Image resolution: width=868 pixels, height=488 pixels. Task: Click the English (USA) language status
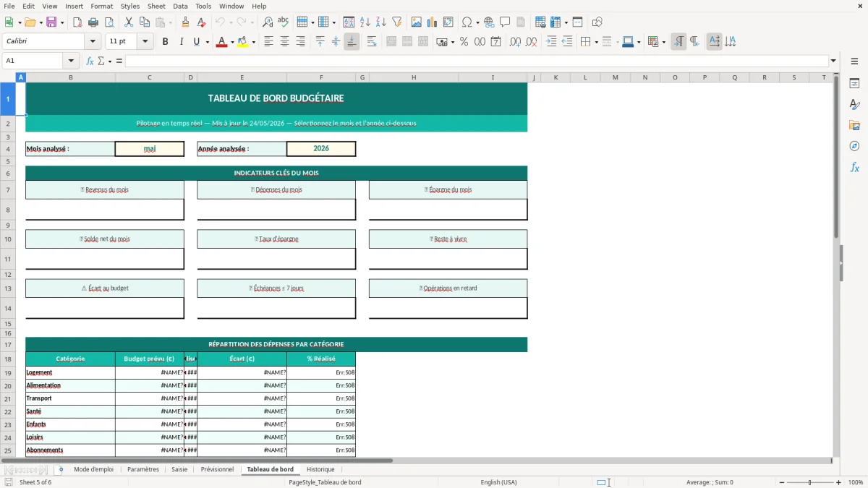tap(498, 482)
